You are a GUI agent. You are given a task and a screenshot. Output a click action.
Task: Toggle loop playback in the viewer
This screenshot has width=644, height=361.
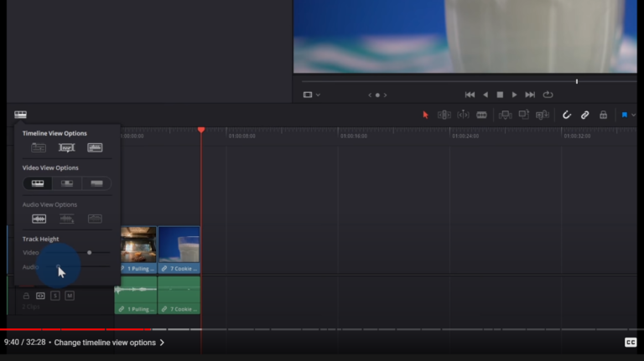548,95
